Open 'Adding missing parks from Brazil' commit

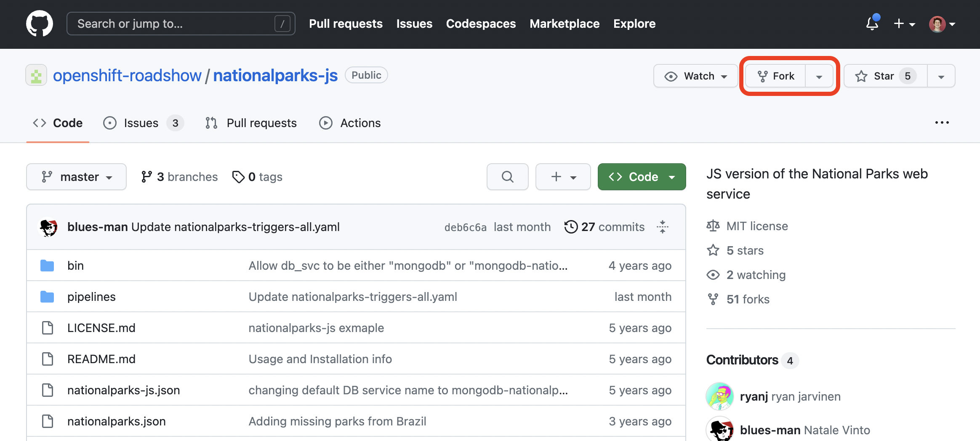[x=338, y=421]
